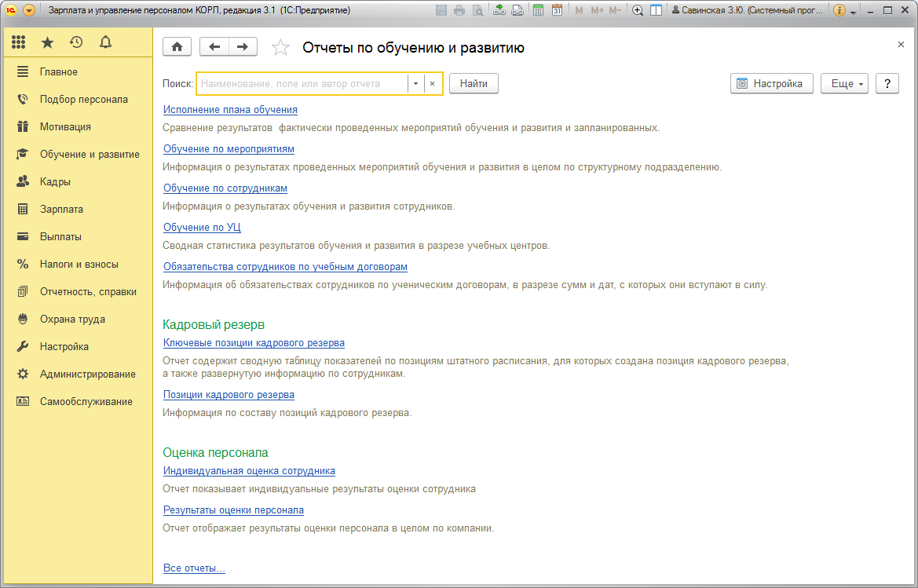The width and height of the screenshot is (918, 588).
Task: Open Индивидуальная оценка сотрудника report
Action: (250, 471)
